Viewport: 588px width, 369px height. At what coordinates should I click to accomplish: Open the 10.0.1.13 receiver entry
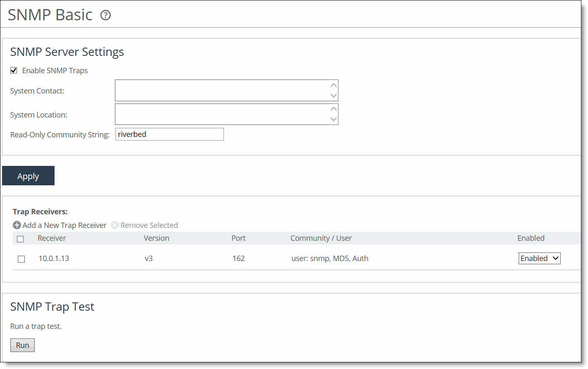(54, 258)
